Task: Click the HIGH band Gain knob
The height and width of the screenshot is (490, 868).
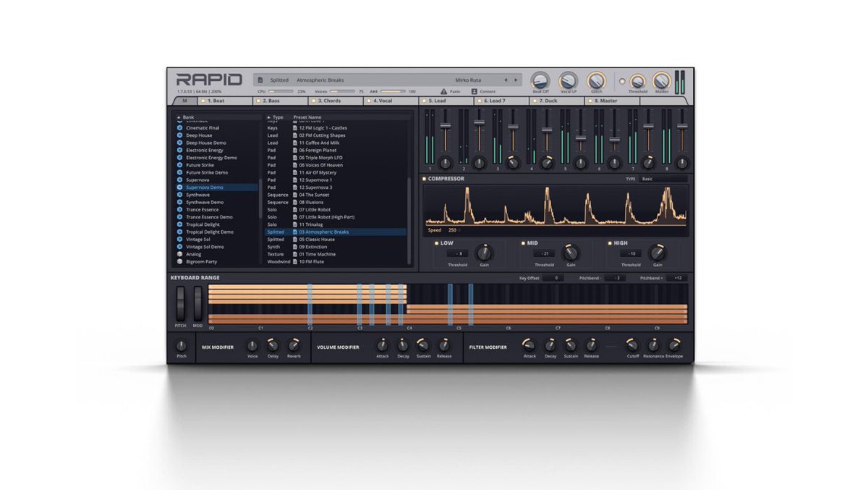Action: pyautogui.click(x=657, y=253)
